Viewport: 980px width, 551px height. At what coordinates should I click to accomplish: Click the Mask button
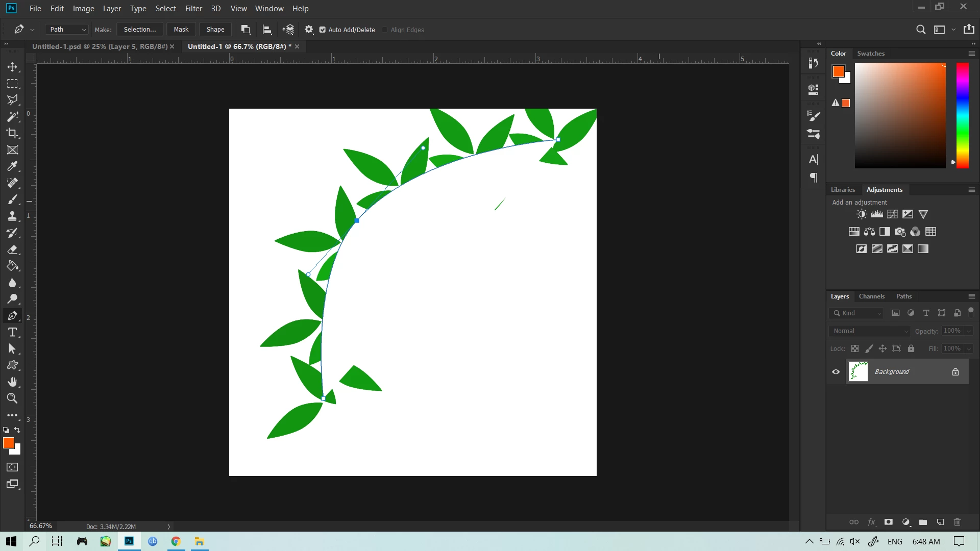181,30
